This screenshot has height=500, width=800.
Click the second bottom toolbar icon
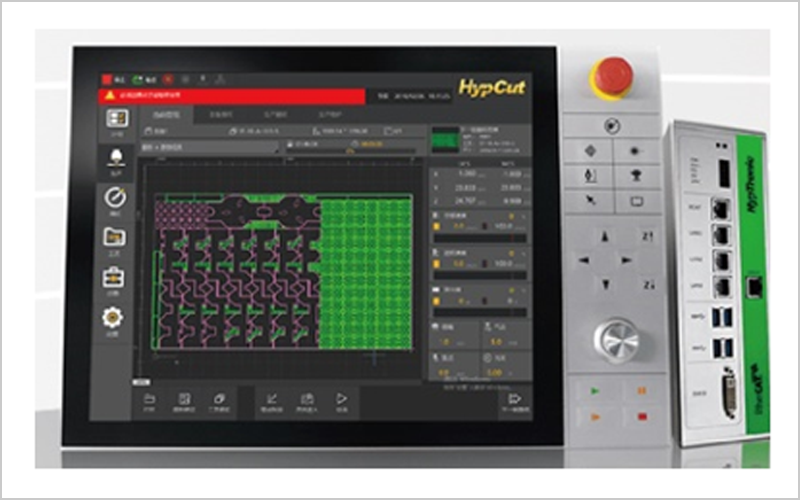pyautogui.click(x=184, y=398)
